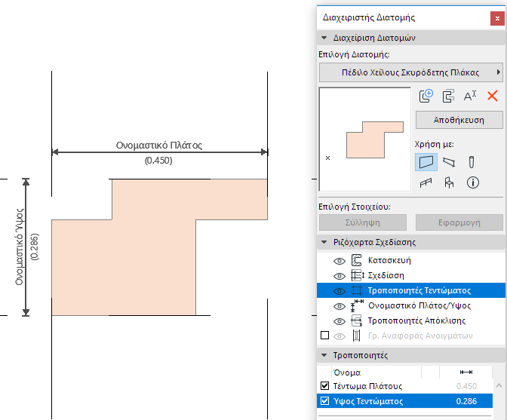
Task: Select the Ονομαστικό Πλάτος/Ύψος row
Action: (411, 305)
